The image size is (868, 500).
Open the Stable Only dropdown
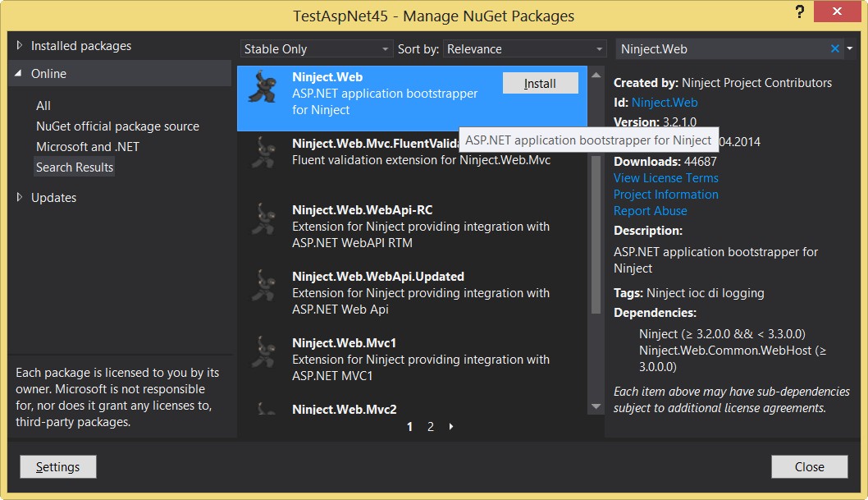[316, 48]
